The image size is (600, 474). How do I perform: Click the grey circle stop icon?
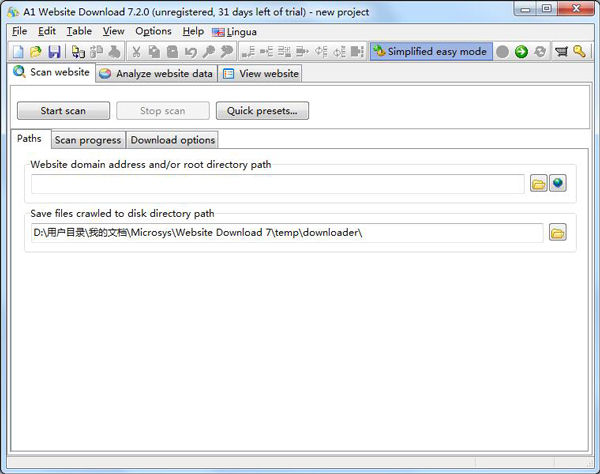click(502, 52)
